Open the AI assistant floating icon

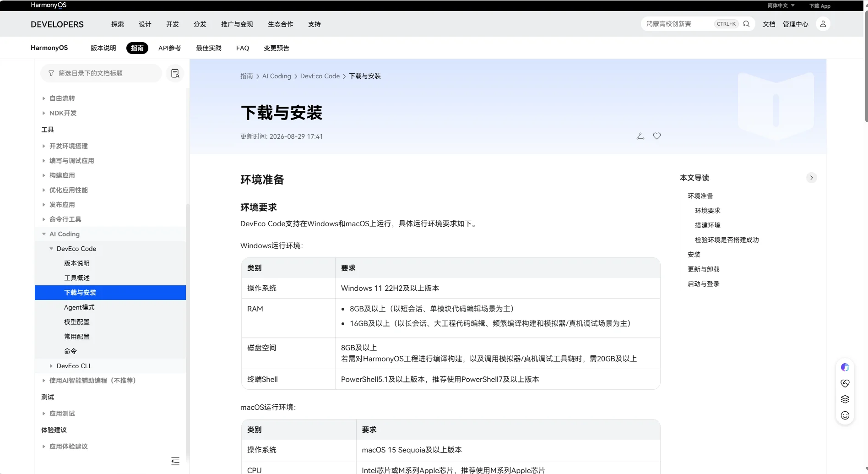(x=845, y=367)
